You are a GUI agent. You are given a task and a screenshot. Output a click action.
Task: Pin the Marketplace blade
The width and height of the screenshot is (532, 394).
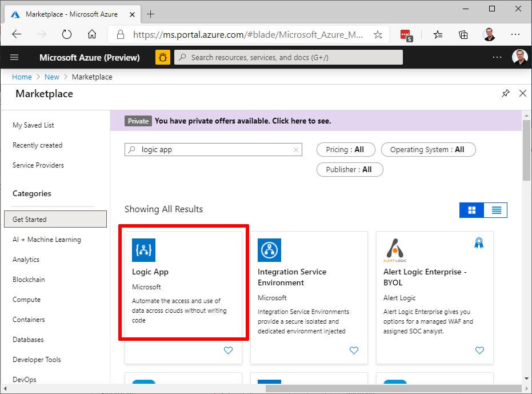click(x=506, y=93)
